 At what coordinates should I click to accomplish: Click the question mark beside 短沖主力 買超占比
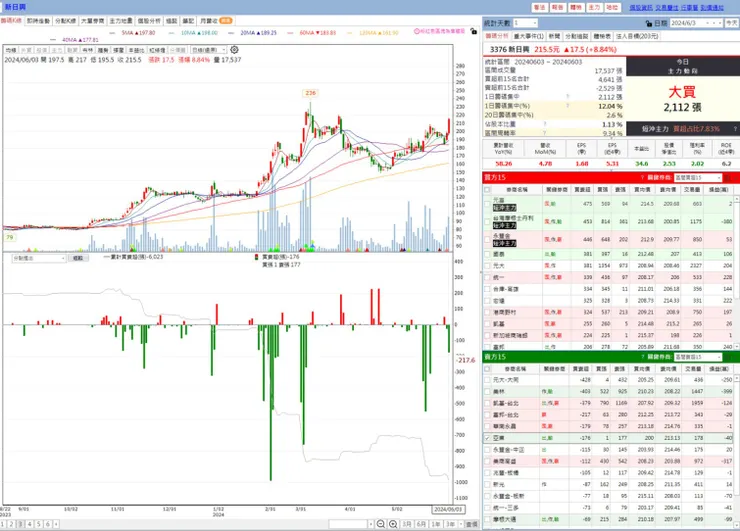pyautogui.click(x=735, y=129)
